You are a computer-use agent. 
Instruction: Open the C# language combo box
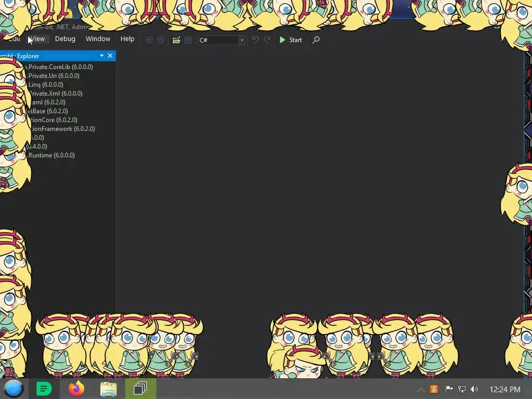(221, 40)
